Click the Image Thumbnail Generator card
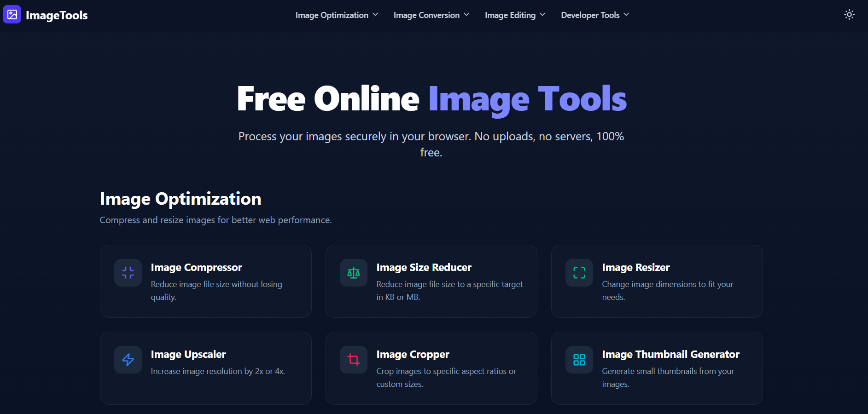The image size is (868, 414). tap(656, 368)
